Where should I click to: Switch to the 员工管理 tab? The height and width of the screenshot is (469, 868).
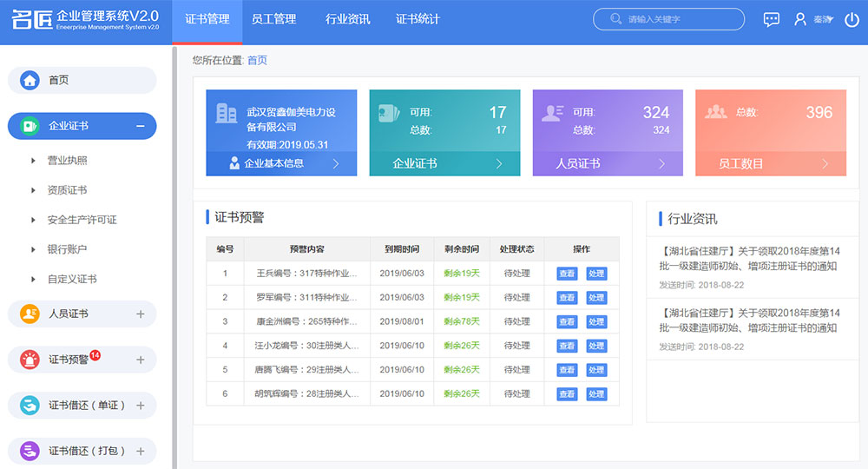tap(273, 19)
